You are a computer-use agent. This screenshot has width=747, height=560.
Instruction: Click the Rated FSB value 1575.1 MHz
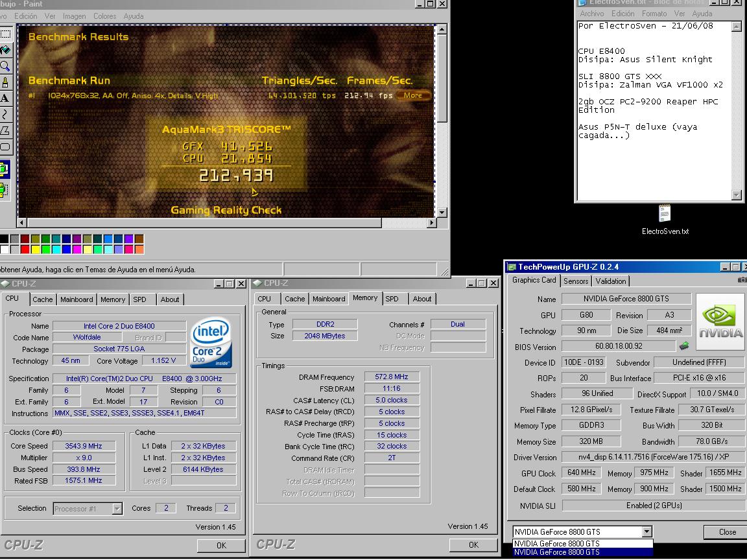pyautogui.click(x=84, y=481)
